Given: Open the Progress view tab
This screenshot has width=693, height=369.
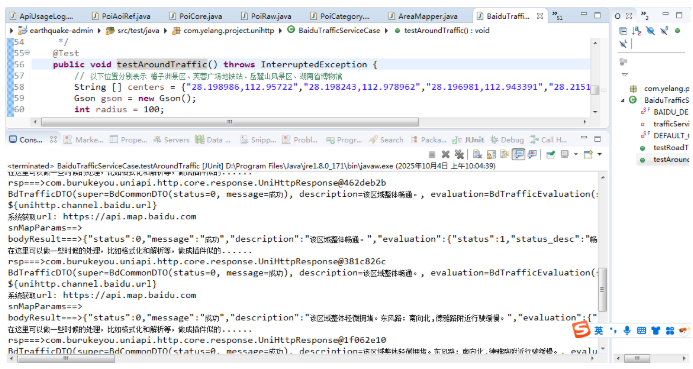Looking at the screenshot, I should tap(344, 140).
